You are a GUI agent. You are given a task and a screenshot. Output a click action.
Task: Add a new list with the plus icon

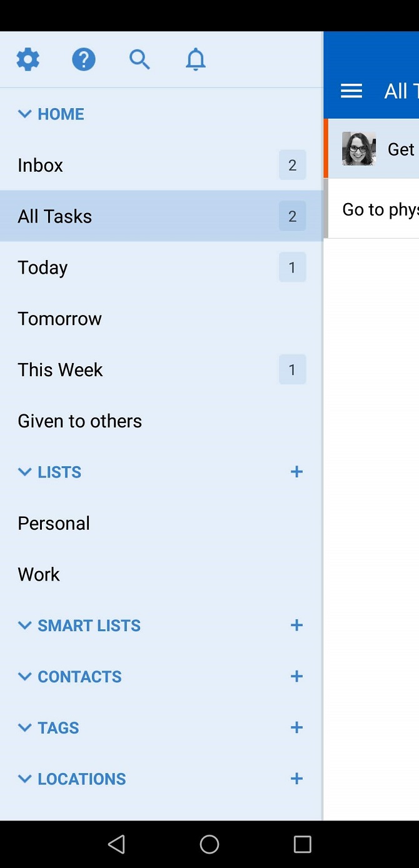[296, 472]
